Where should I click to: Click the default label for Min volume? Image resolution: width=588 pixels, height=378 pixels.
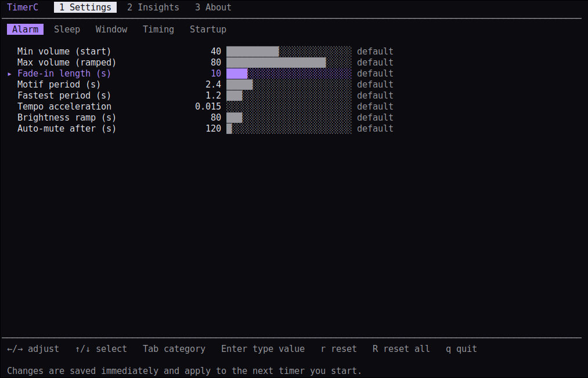coord(375,52)
